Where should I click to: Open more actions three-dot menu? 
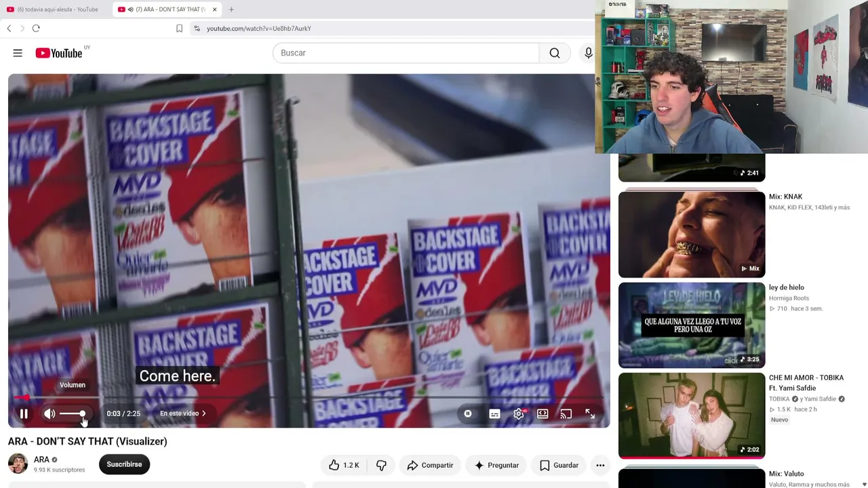point(600,465)
